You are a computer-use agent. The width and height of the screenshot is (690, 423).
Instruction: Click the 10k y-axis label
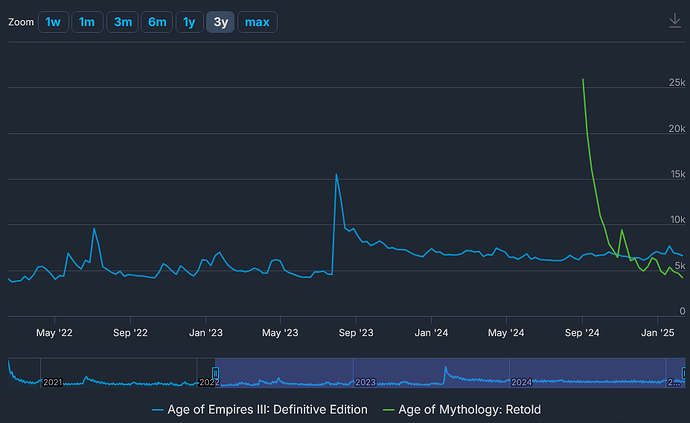tap(678, 220)
